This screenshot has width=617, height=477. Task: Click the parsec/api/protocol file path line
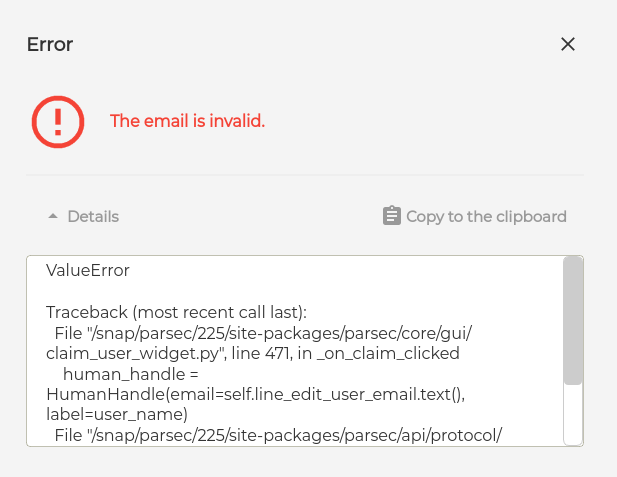tap(278, 435)
